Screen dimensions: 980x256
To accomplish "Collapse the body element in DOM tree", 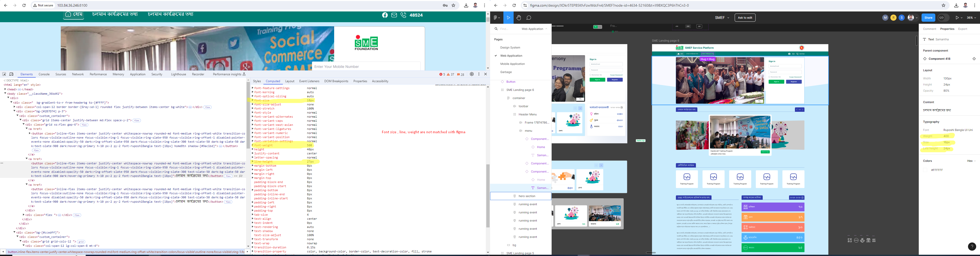I will pos(5,94).
